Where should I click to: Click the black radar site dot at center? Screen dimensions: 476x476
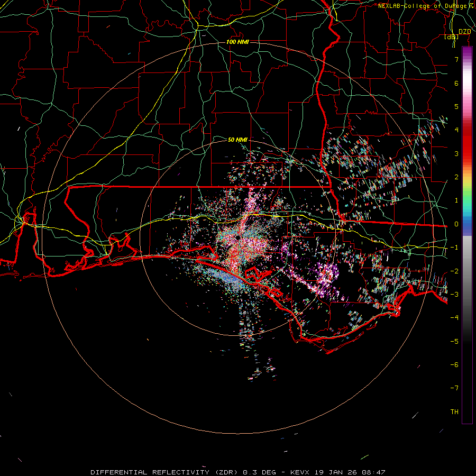(237, 237)
